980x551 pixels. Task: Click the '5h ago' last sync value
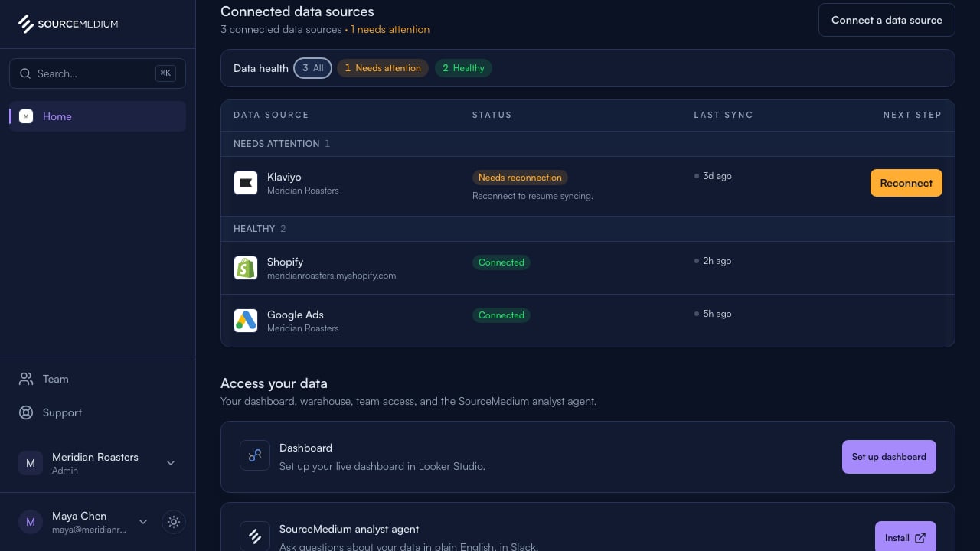pyautogui.click(x=717, y=314)
